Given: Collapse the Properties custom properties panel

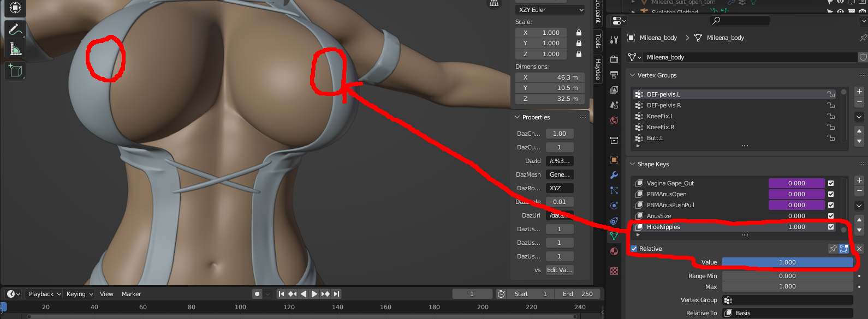Looking at the screenshot, I should [518, 117].
